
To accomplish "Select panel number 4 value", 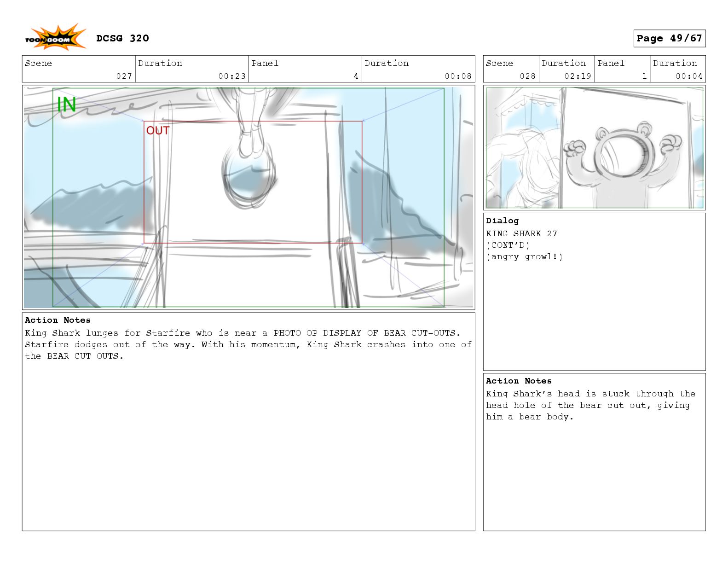I will coord(356,76).
